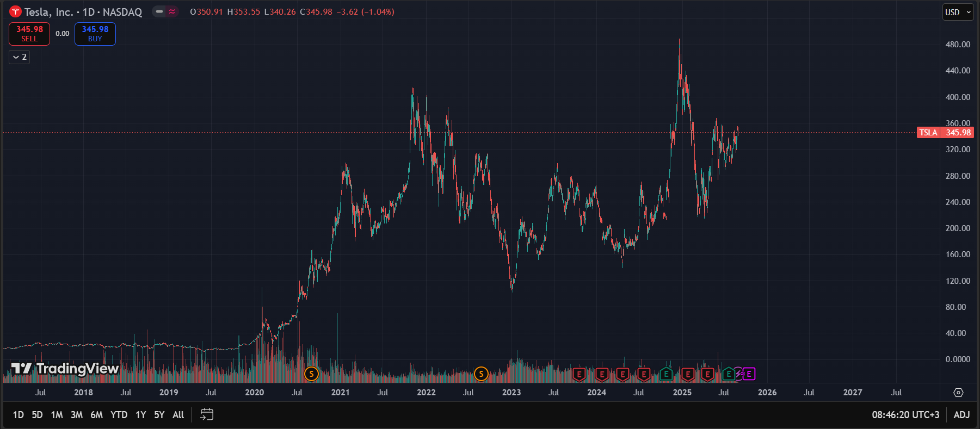Open the USD currency dropdown
The image size is (980, 429).
958,12
